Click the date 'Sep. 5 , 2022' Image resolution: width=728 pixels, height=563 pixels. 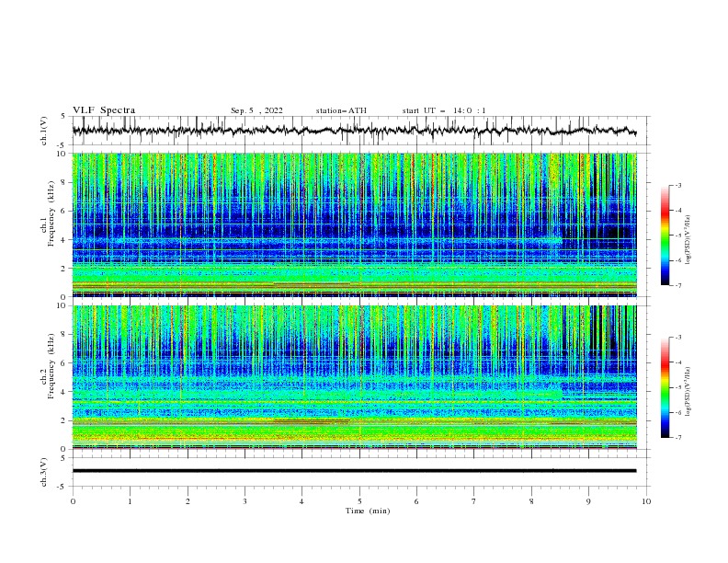pyautogui.click(x=256, y=110)
